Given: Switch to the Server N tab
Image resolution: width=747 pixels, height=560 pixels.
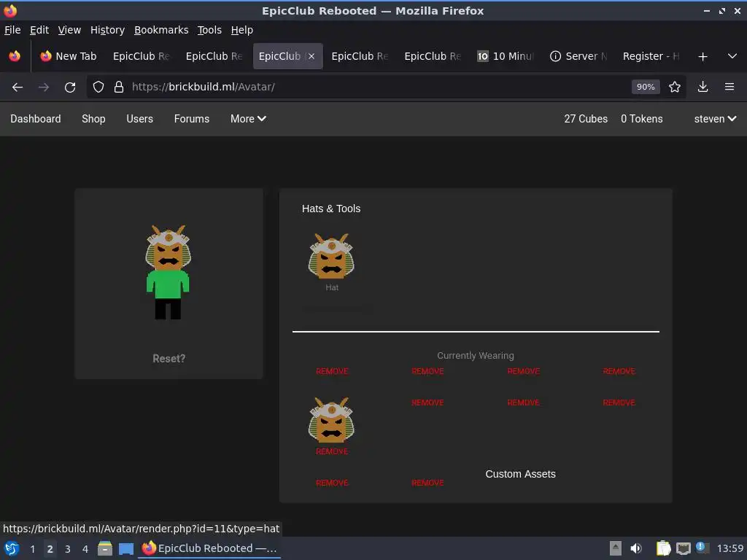Looking at the screenshot, I should (x=578, y=56).
